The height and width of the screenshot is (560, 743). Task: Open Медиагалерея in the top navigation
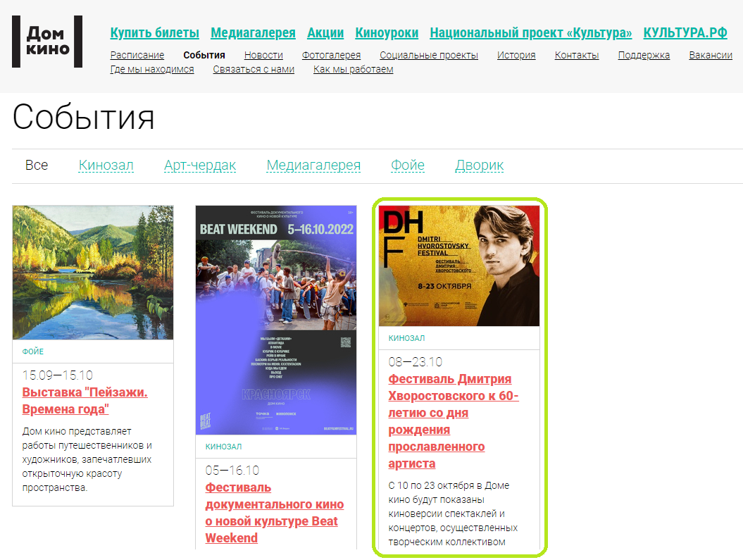(253, 33)
